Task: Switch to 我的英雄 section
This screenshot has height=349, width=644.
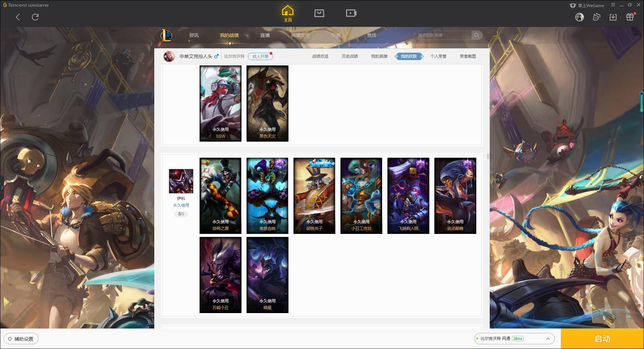Action: [379, 56]
